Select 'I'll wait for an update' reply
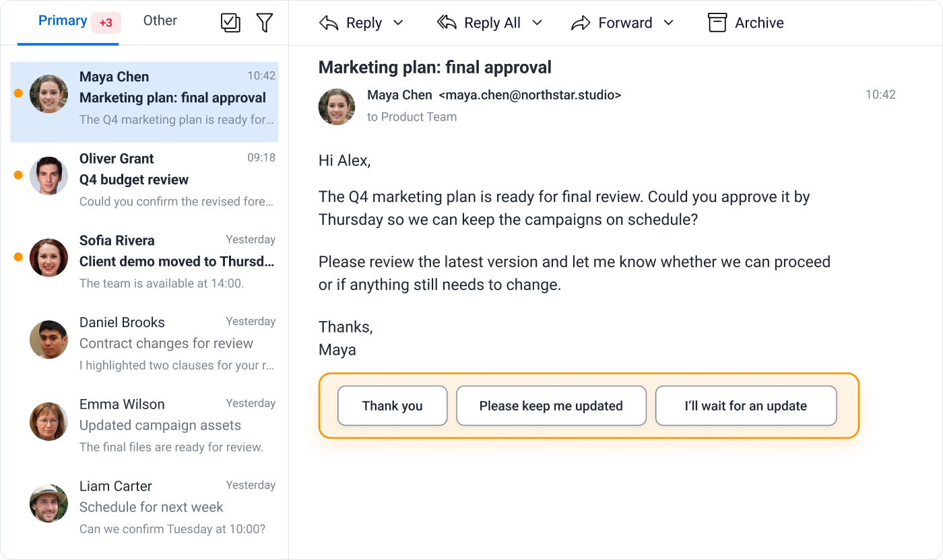This screenshot has height=560, width=943. pyautogui.click(x=746, y=406)
